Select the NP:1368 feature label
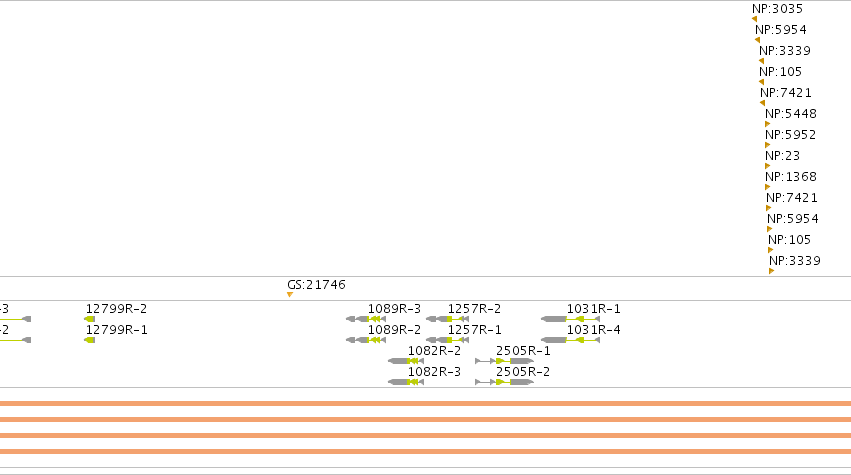The height and width of the screenshot is (475, 851). click(x=791, y=177)
